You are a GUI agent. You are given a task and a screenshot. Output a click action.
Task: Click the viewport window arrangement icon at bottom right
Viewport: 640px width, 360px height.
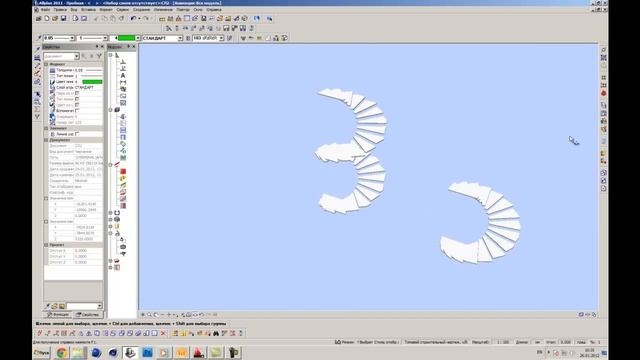[581, 315]
